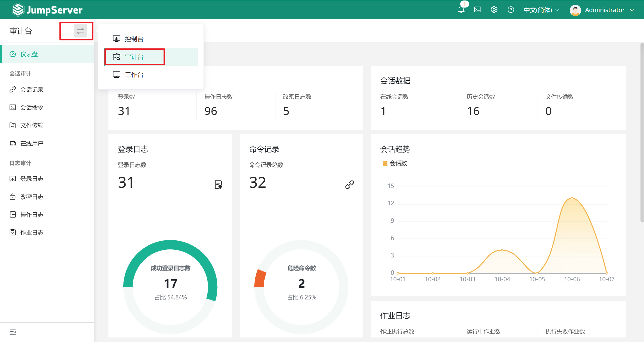644x342 pixels.
Task: Click the 控制台 monitor icon
Action: point(116,39)
